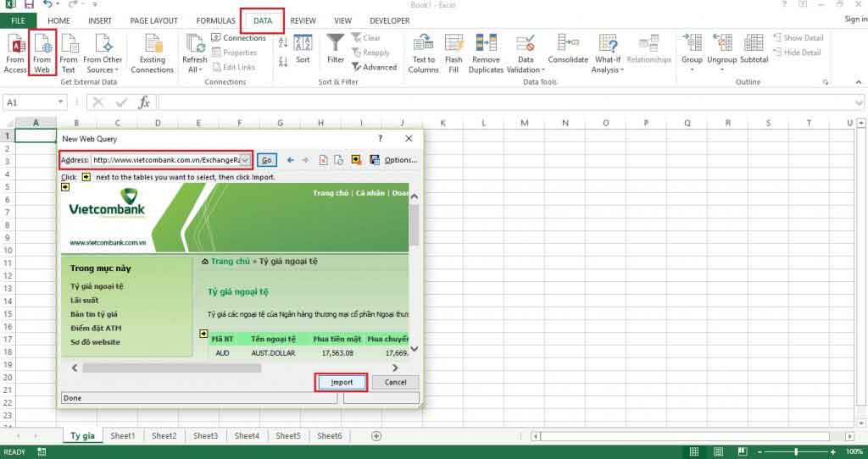Open the Address dropdown arrow

tap(245, 160)
